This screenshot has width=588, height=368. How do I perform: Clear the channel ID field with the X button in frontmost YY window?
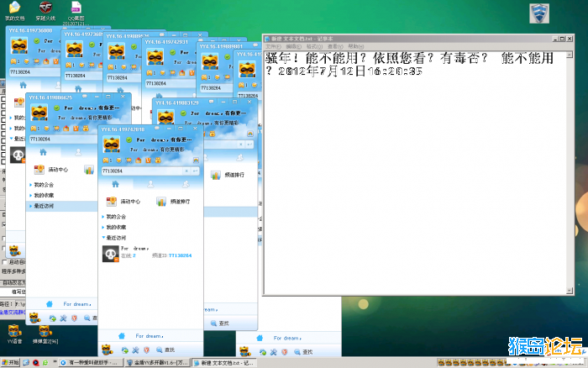(x=186, y=171)
